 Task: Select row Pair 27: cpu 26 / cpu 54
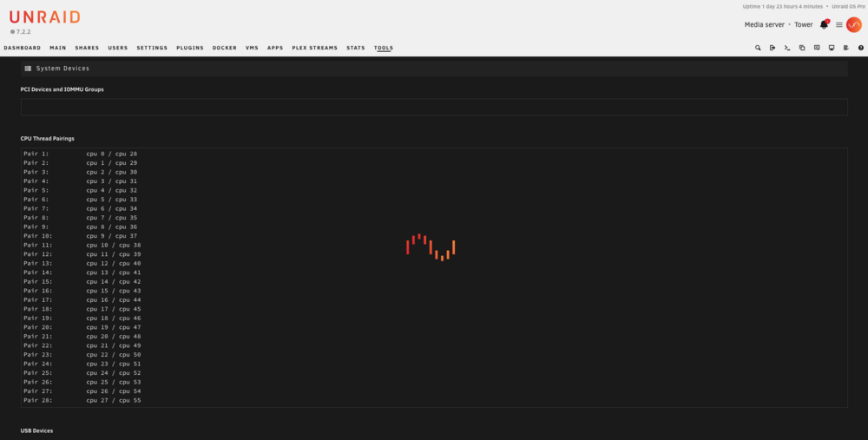point(82,391)
